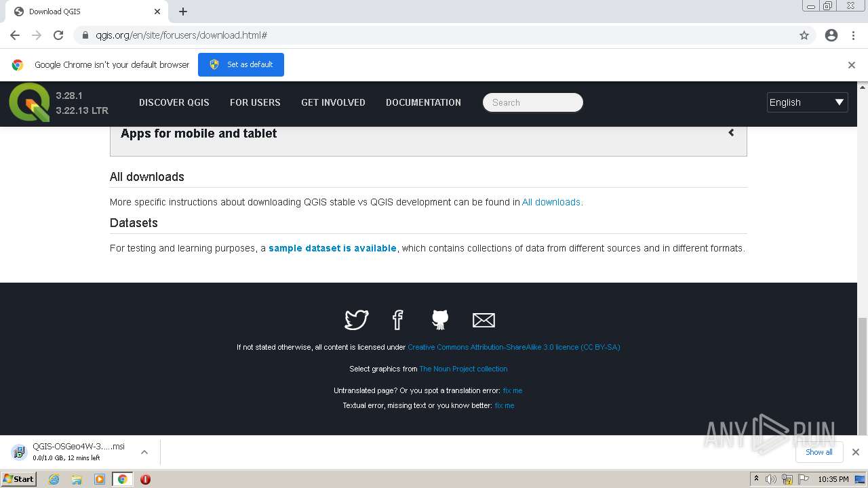868x488 pixels.
Task: Open DISCOVER QGIS menu
Action: click(x=174, y=102)
